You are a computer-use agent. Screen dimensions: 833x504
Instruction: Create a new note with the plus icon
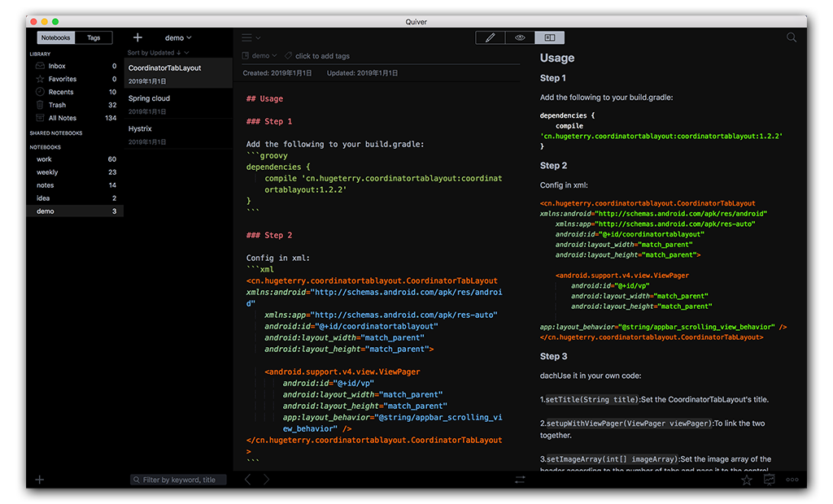(137, 37)
